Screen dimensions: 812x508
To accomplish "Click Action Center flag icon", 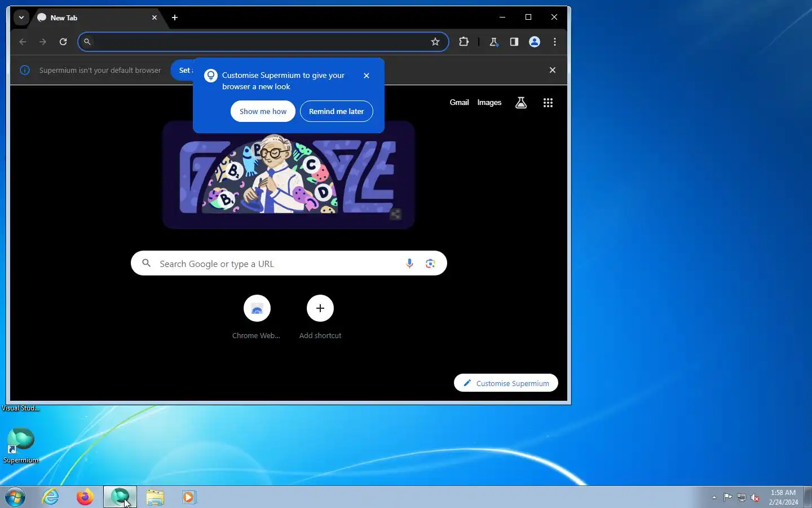I will tap(728, 498).
